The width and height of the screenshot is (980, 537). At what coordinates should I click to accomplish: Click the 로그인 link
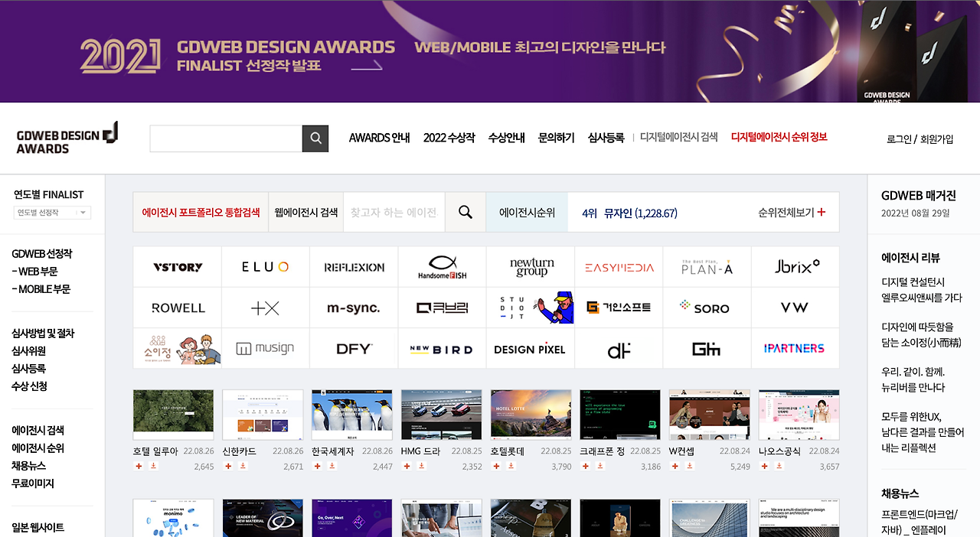[899, 139]
